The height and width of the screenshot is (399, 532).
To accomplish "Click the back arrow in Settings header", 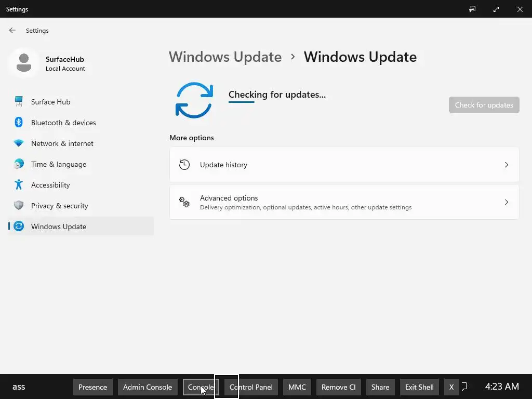I will tap(12, 30).
